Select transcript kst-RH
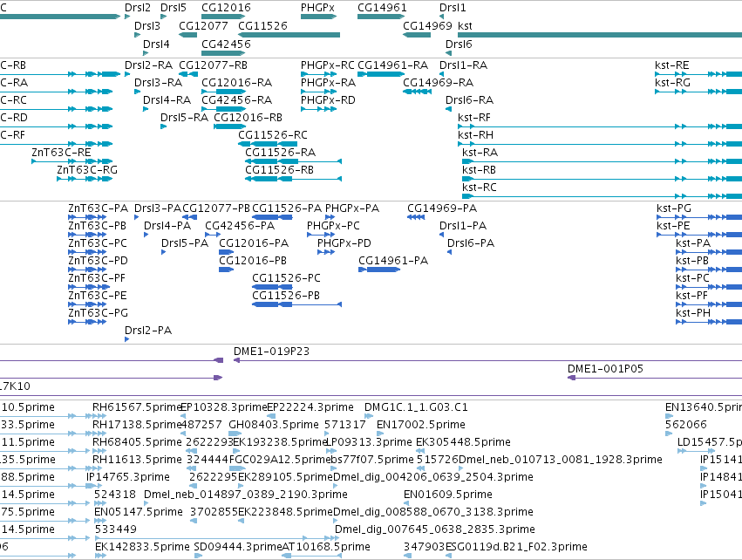This screenshot has width=742, height=560. pos(475,135)
